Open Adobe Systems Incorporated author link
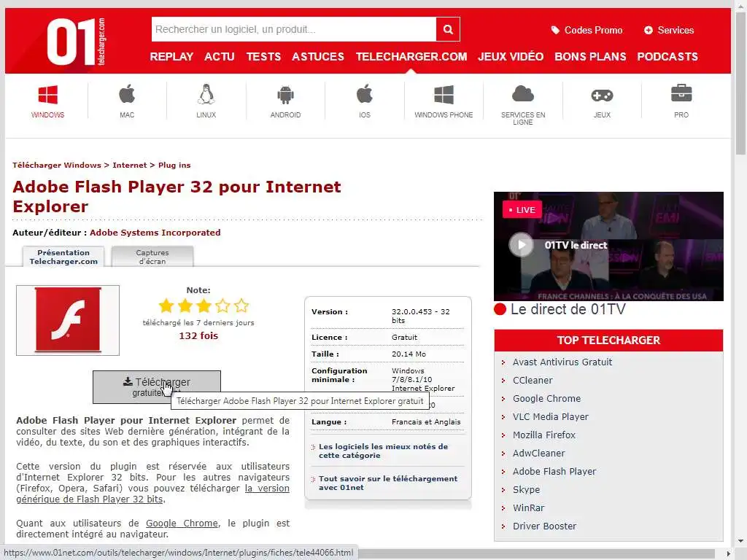747x560 pixels. pos(155,233)
